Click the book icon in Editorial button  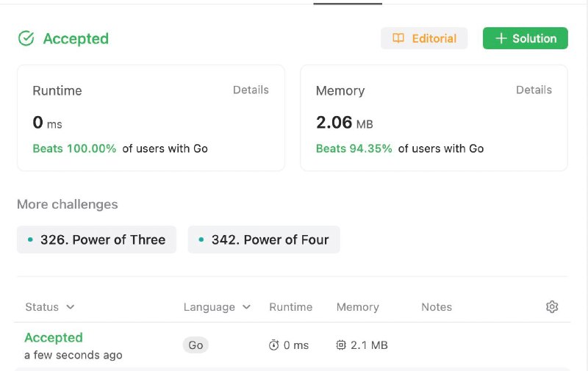[x=398, y=38]
